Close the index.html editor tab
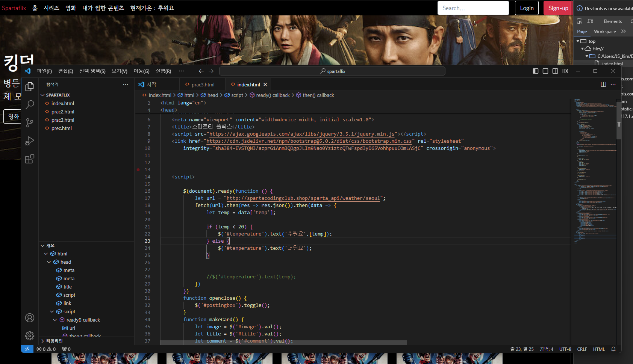Image resolution: width=633 pixels, height=364 pixels. pyautogui.click(x=265, y=85)
